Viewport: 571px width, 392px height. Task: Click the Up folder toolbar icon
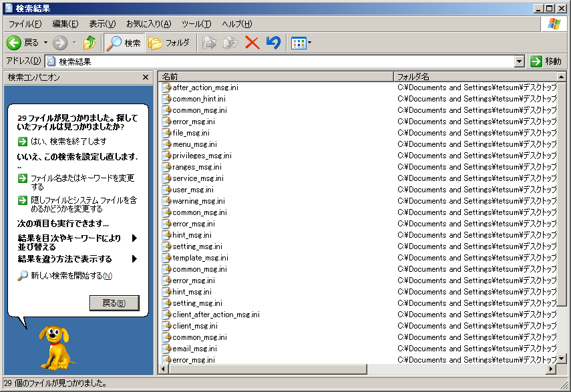click(x=89, y=43)
